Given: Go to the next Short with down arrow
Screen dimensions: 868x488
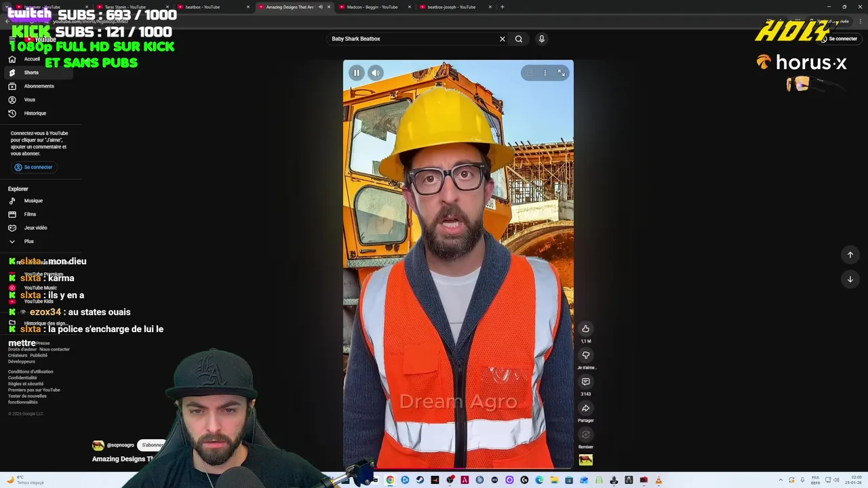Looking at the screenshot, I should tap(850, 279).
